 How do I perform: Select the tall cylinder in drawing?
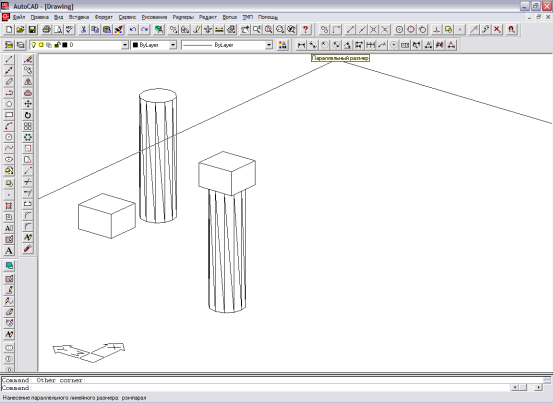[158, 155]
